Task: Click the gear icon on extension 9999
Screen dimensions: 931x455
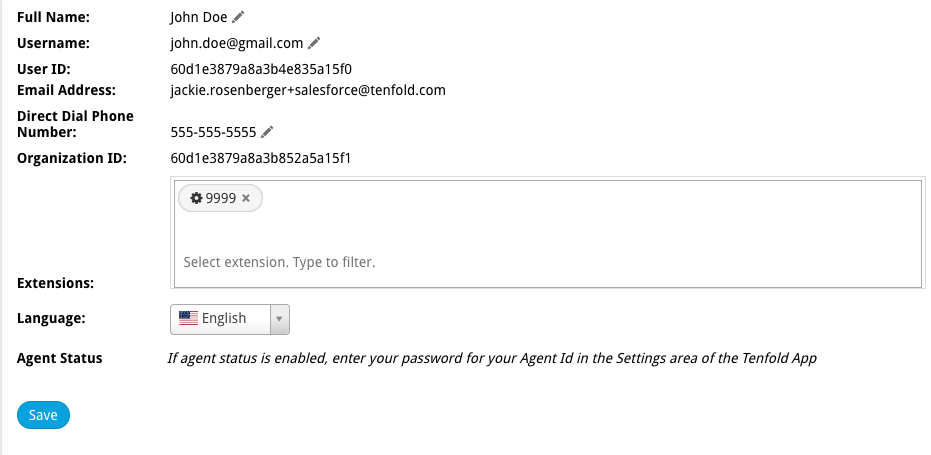Action: [x=196, y=198]
